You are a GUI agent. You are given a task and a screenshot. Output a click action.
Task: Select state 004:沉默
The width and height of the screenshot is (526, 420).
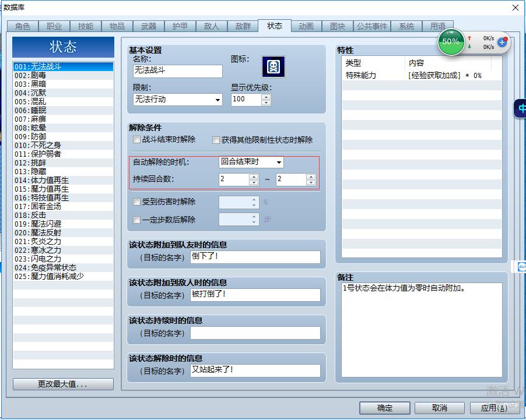(64, 93)
